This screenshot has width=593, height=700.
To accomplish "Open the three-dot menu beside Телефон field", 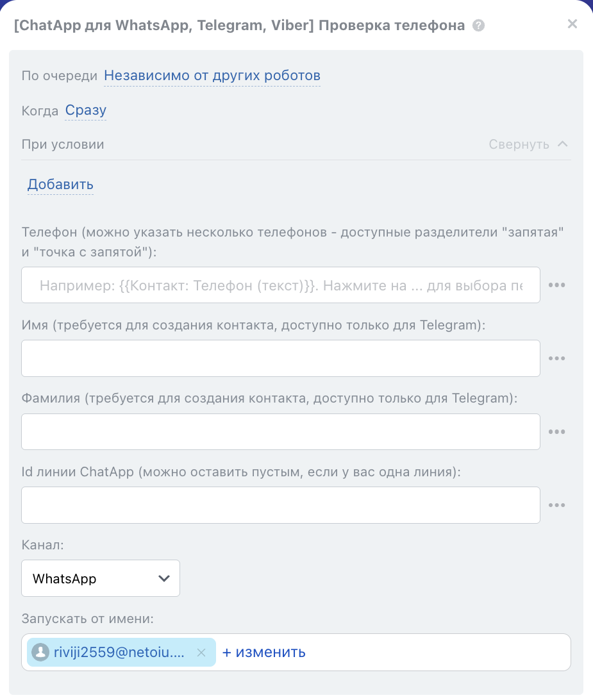I will pyautogui.click(x=556, y=285).
